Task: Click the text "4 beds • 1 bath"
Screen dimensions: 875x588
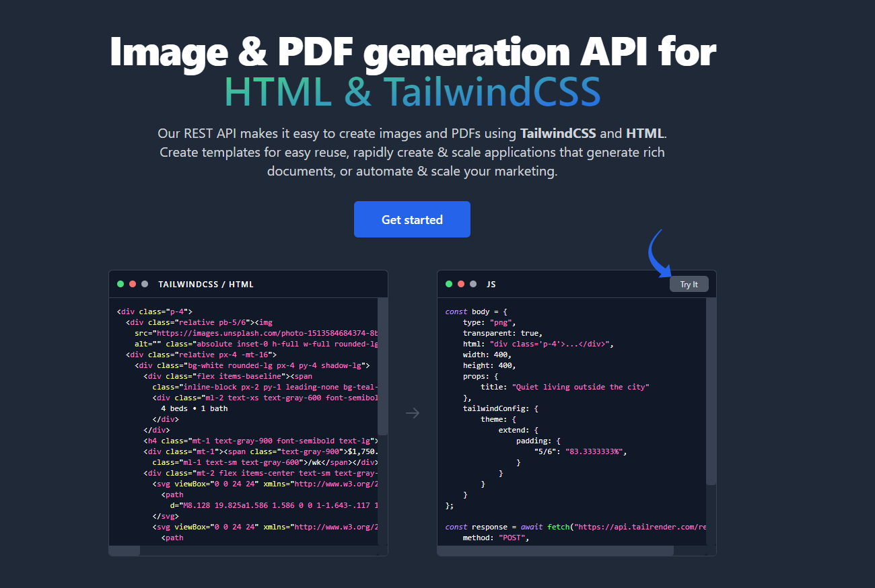Action: [x=194, y=408]
